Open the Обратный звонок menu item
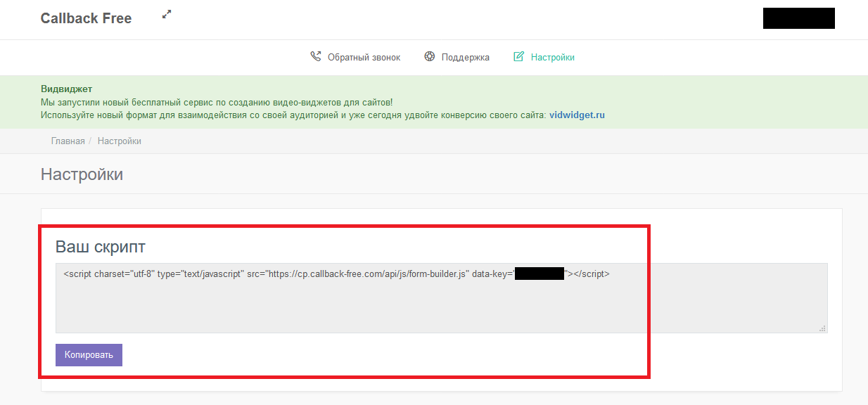 (364, 58)
